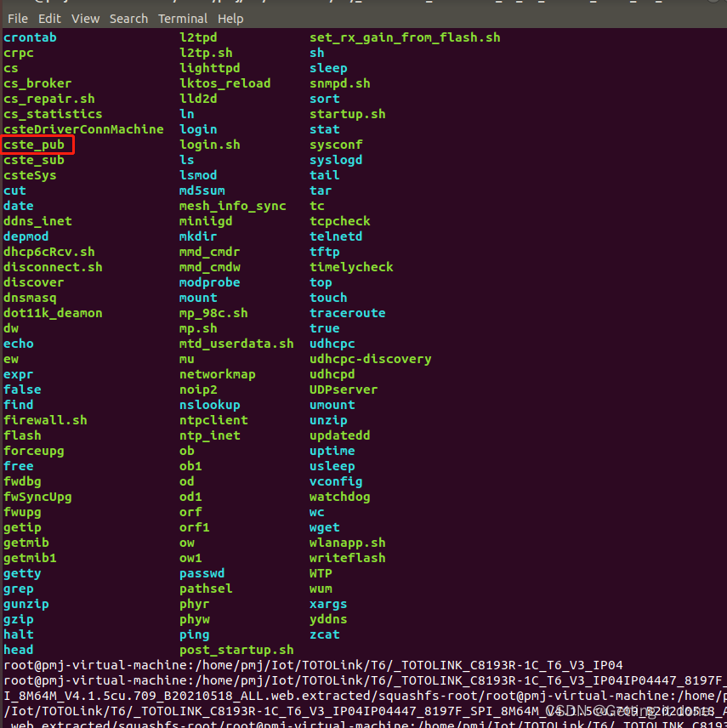Open the Edit menu
Screen dimensions: 727x728
[49, 18]
